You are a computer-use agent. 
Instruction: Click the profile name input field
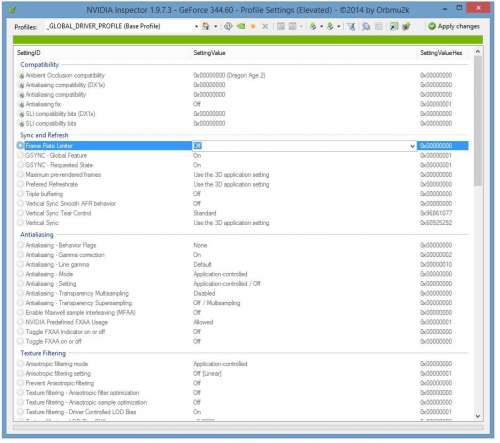[x=119, y=26]
